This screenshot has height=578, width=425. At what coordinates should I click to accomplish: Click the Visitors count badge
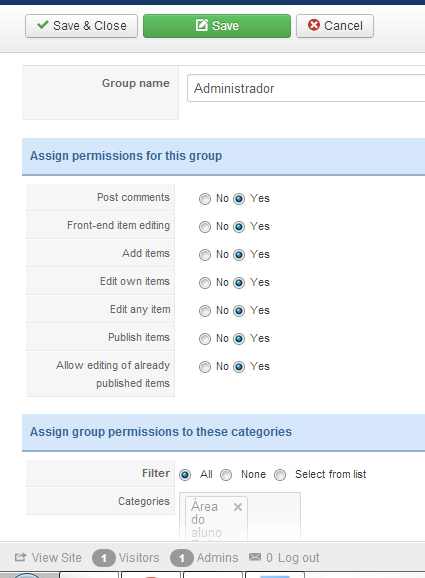(x=104, y=558)
